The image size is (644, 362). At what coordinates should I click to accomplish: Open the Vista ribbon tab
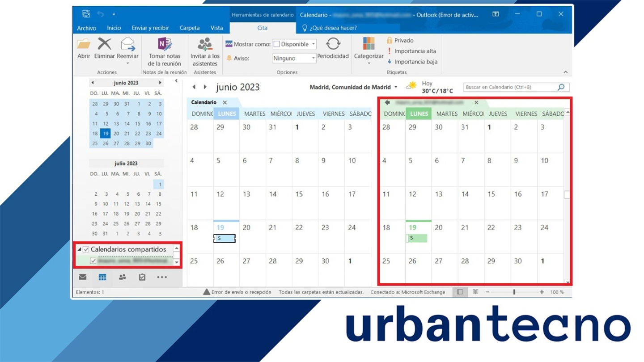point(217,28)
